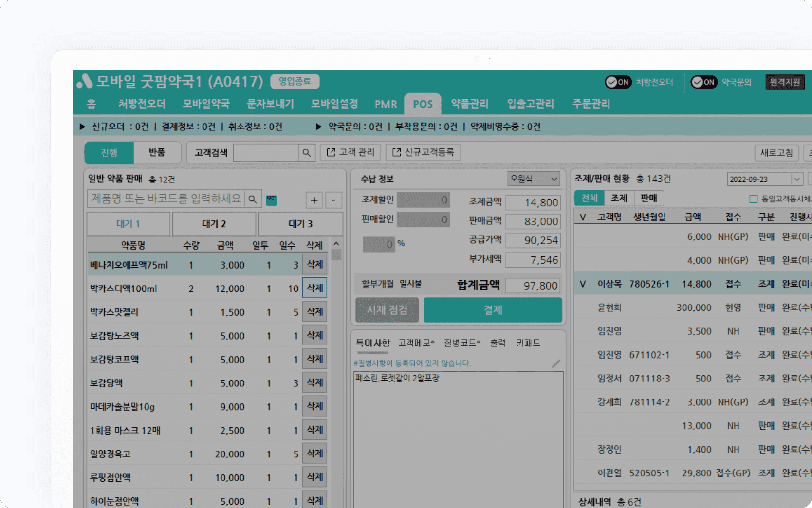Click the pharmacy logo icon in header

[x=84, y=81]
